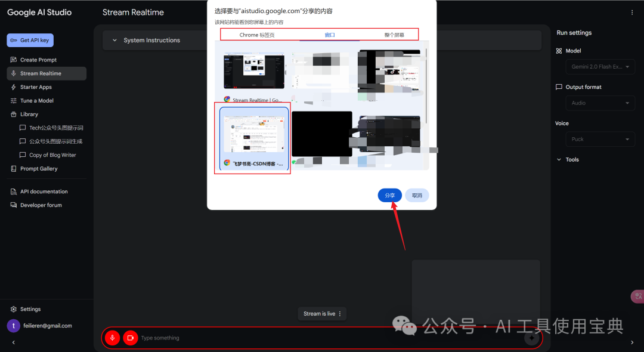Select the black window thumbnail
644x352 pixels.
tap(322, 134)
